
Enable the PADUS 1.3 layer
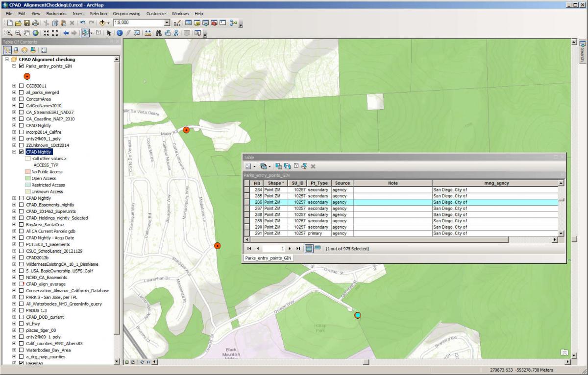(21, 310)
